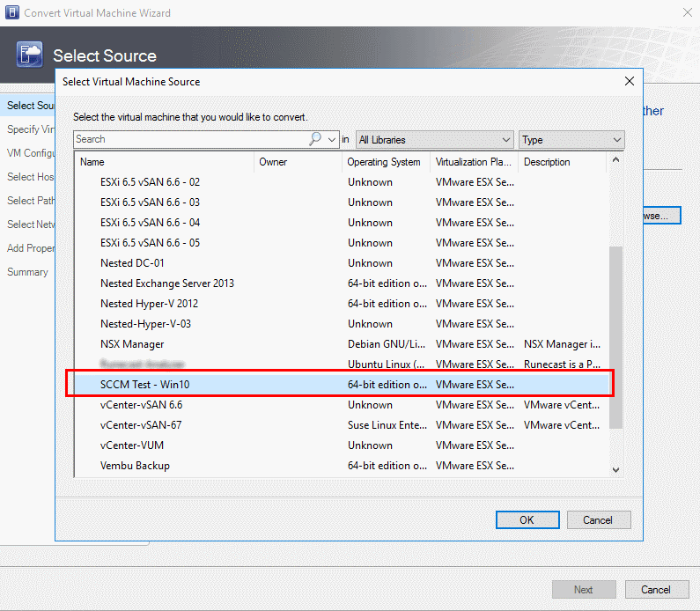Open the All Libraries dropdown
The image size is (700, 611).
click(x=434, y=140)
